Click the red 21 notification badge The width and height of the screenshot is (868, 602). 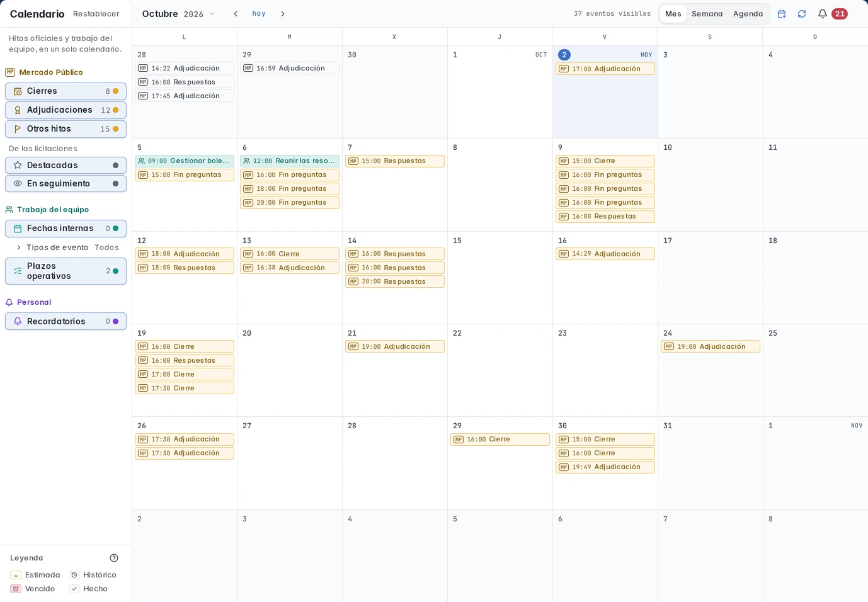click(x=840, y=14)
